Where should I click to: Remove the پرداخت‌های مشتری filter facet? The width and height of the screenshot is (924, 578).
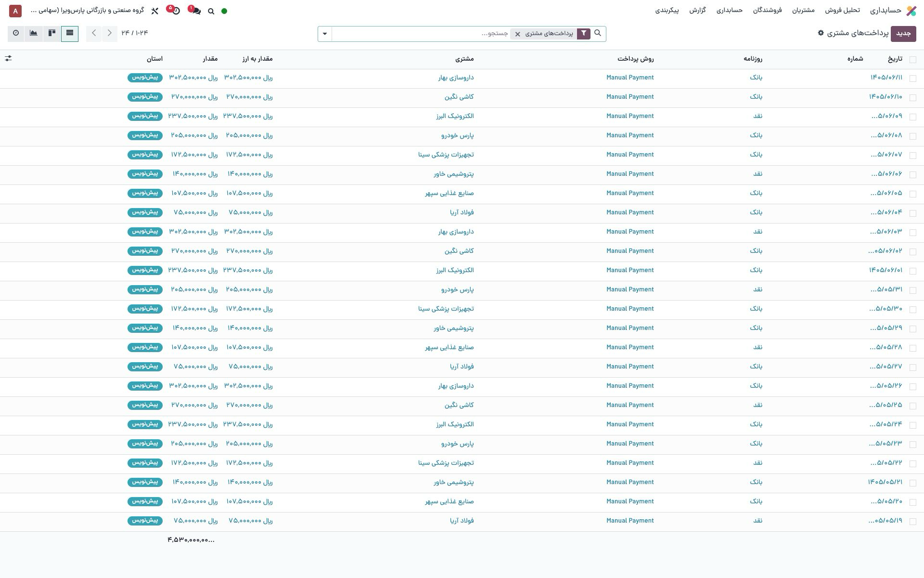(x=517, y=34)
